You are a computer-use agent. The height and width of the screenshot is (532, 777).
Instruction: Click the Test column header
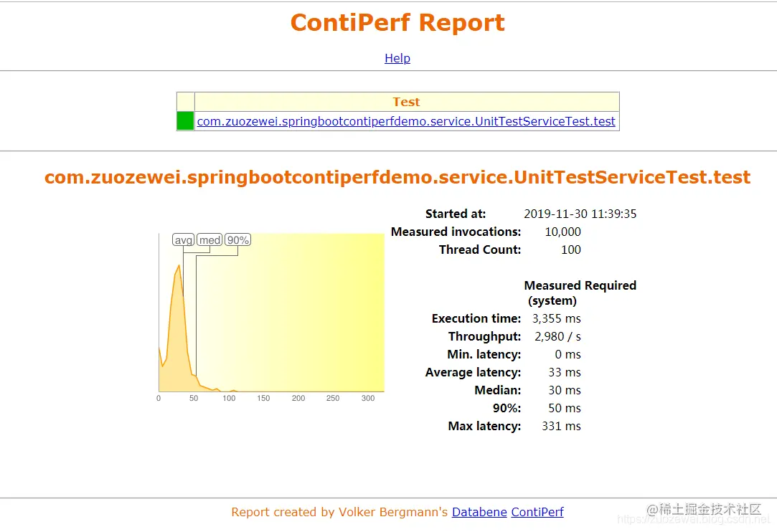tap(406, 102)
